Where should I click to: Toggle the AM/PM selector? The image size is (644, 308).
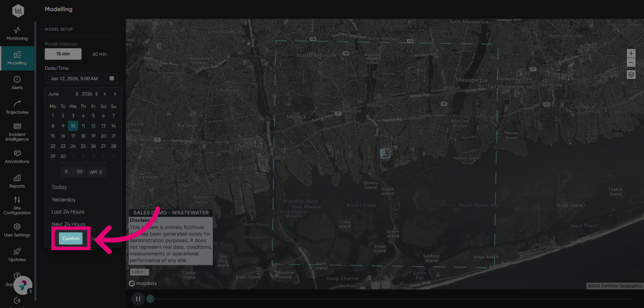click(96, 172)
